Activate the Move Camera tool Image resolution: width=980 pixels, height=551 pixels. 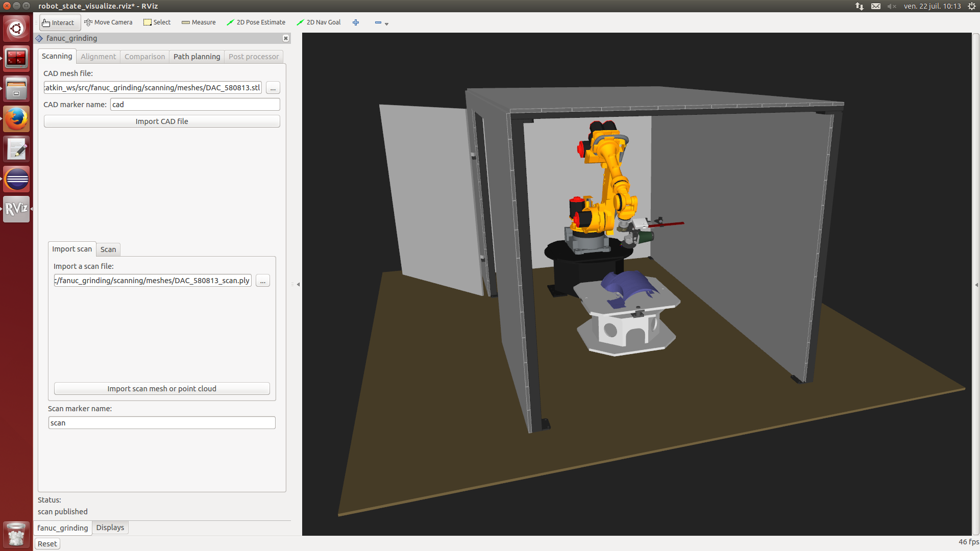click(108, 22)
